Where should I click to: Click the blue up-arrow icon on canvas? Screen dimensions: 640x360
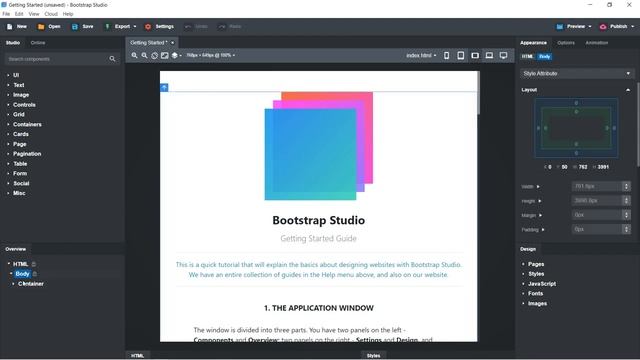click(x=164, y=87)
